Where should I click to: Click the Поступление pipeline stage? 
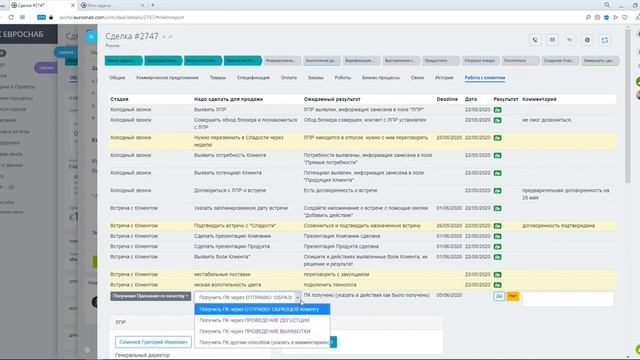(x=520, y=61)
